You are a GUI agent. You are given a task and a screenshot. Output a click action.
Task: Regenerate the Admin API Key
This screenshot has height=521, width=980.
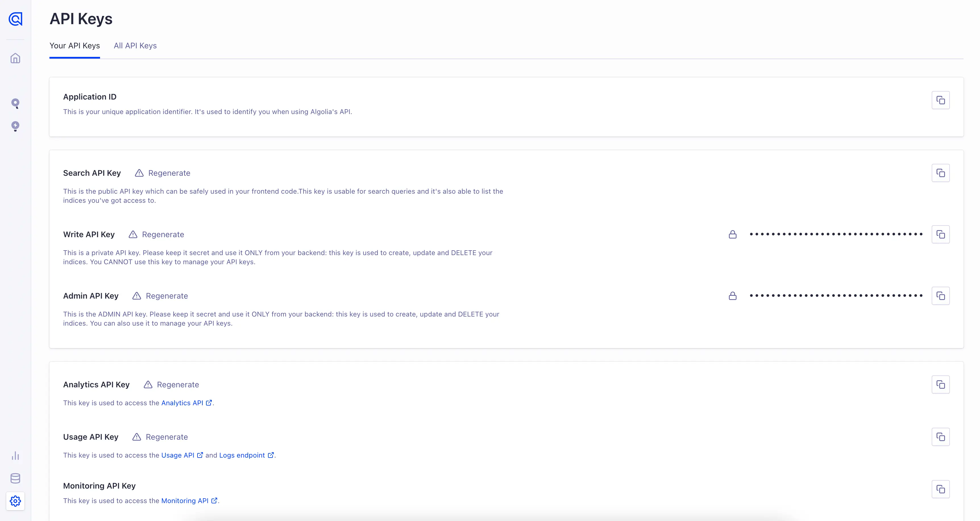(x=167, y=296)
